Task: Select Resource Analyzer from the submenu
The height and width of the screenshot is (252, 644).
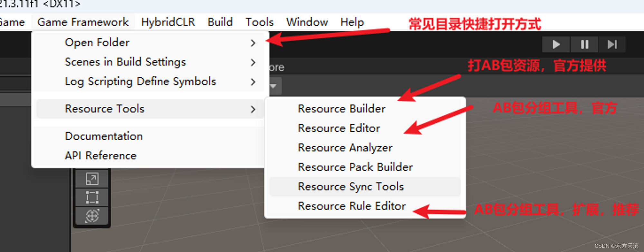Action: [x=345, y=148]
